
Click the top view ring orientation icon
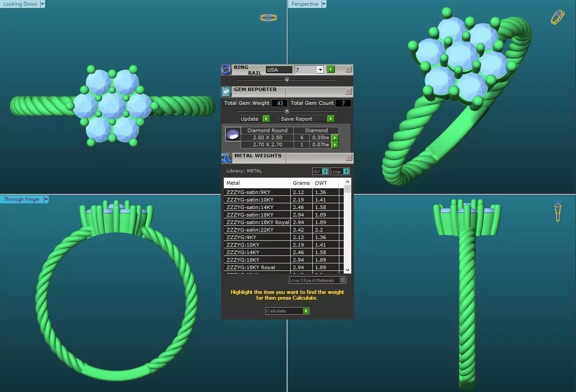click(x=269, y=18)
